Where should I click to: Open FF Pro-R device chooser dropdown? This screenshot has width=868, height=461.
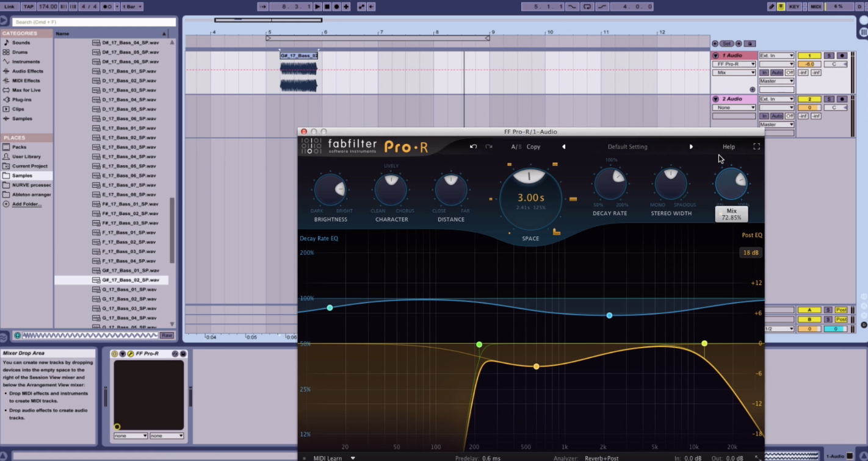click(734, 64)
